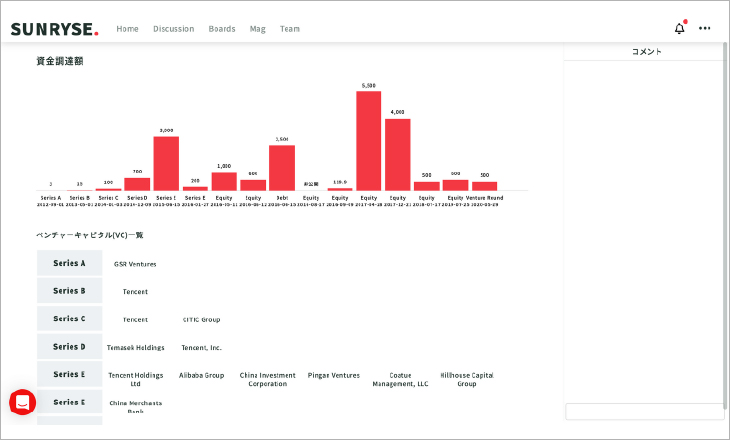Image resolution: width=730 pixels, height=440 pixels.
Task: Open the Mag nav item
Action: pos(257,29)
